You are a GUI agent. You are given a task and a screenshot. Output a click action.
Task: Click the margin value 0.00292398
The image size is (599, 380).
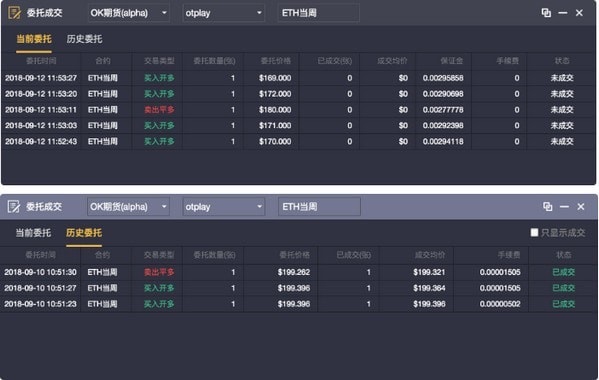[x=443, y=126]
